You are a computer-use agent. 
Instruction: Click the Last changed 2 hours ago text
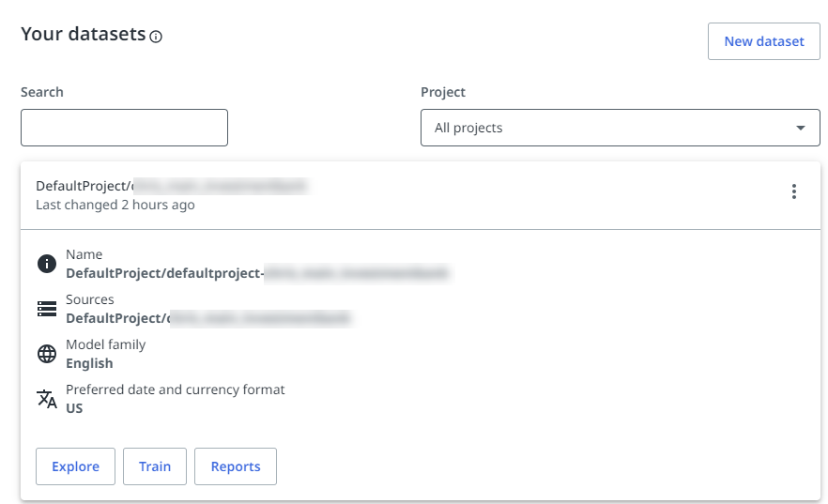(x=115, y=205)
